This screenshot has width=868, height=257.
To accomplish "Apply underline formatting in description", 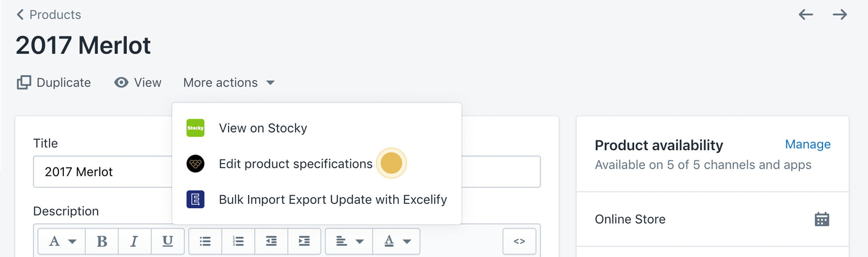I will pos(167,241).
